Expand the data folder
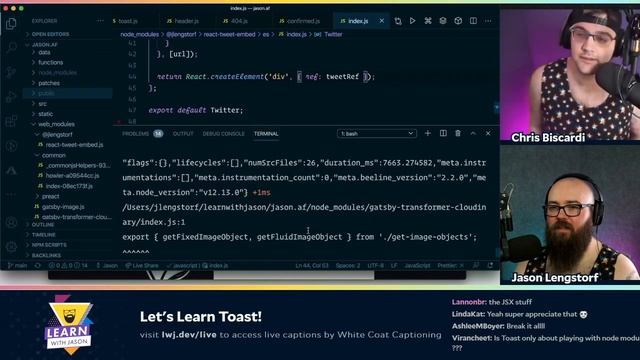 44,52
